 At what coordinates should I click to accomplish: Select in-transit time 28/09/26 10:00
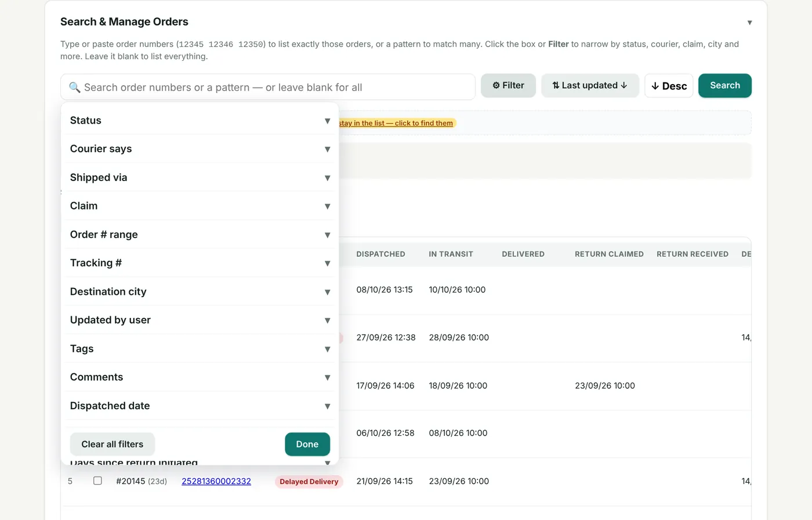click(x=459, y=337)
